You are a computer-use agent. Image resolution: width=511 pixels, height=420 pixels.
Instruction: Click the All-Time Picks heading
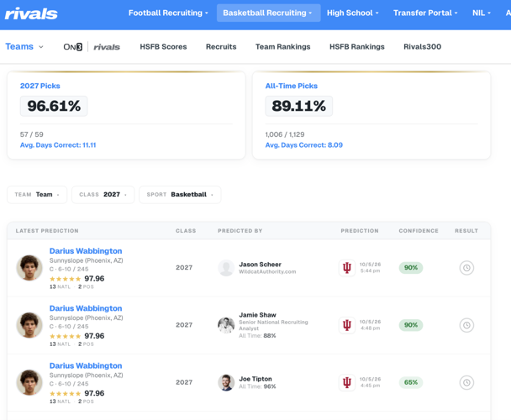292,86
